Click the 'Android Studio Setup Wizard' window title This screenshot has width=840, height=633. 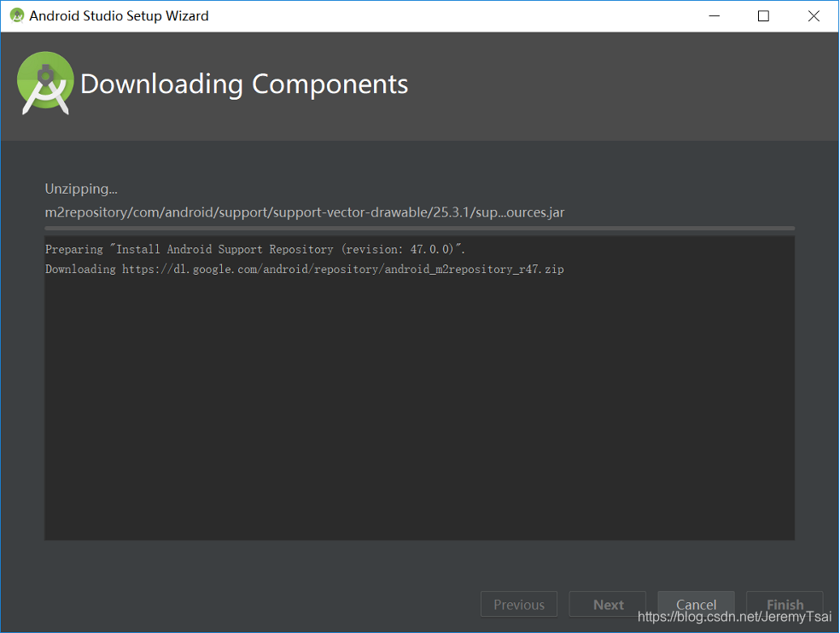pyautogui.click(x=119, y=16)
